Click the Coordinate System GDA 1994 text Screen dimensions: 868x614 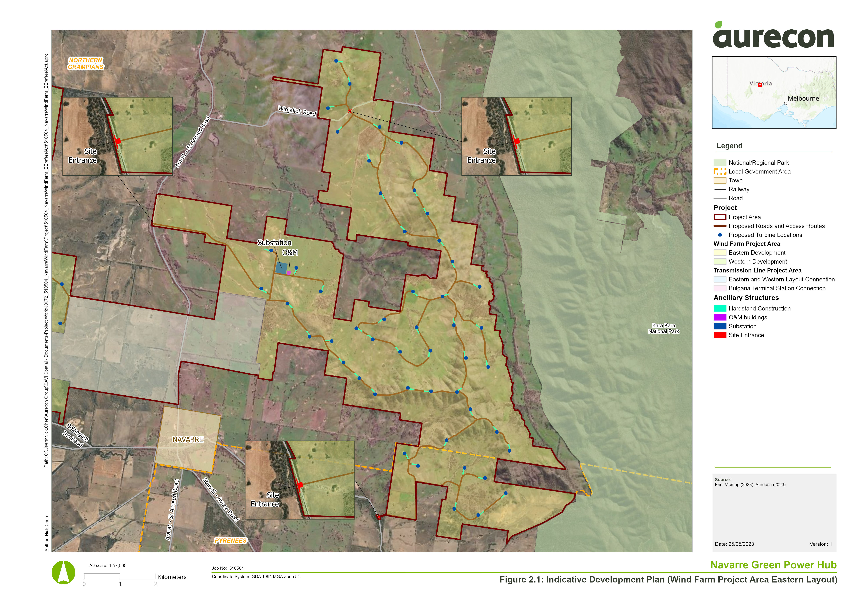pos(256,577)
